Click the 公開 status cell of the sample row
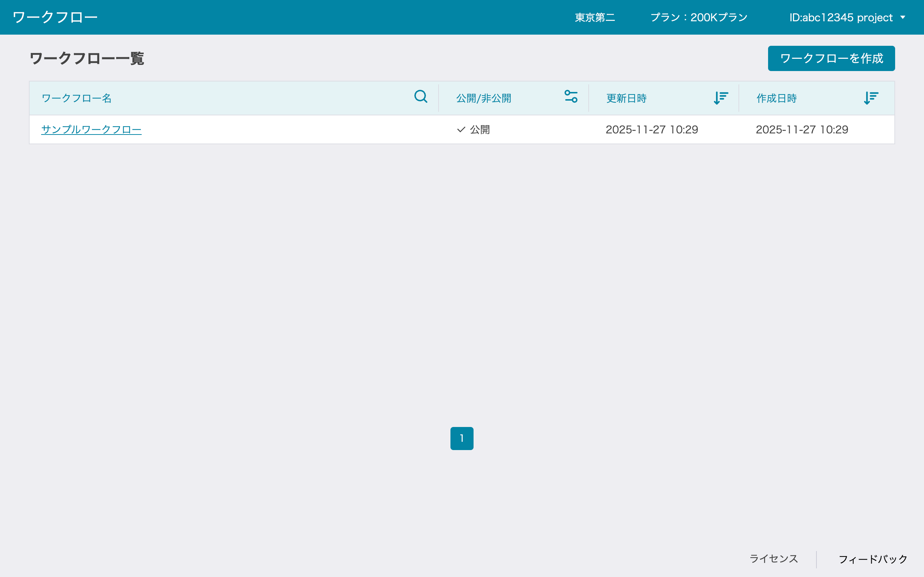 [x=480, y=130]
